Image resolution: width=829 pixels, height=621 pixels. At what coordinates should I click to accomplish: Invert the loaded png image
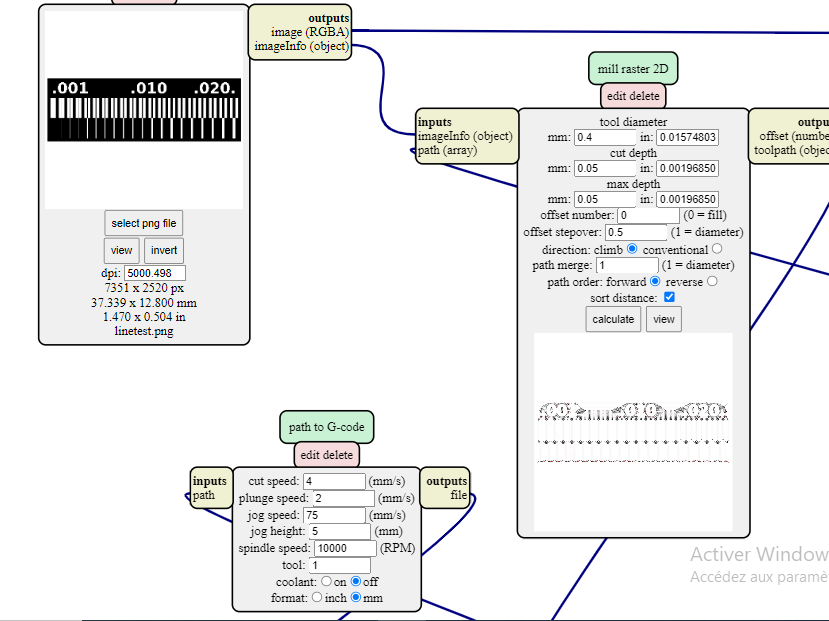[164, 251]
